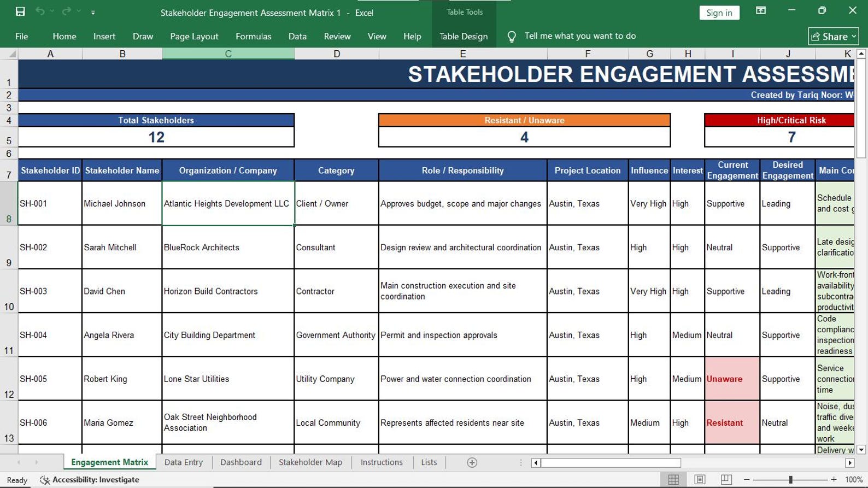868x488 pixels.
Task: Open the Help ribbon tab
Action: (x=412, y=37)
